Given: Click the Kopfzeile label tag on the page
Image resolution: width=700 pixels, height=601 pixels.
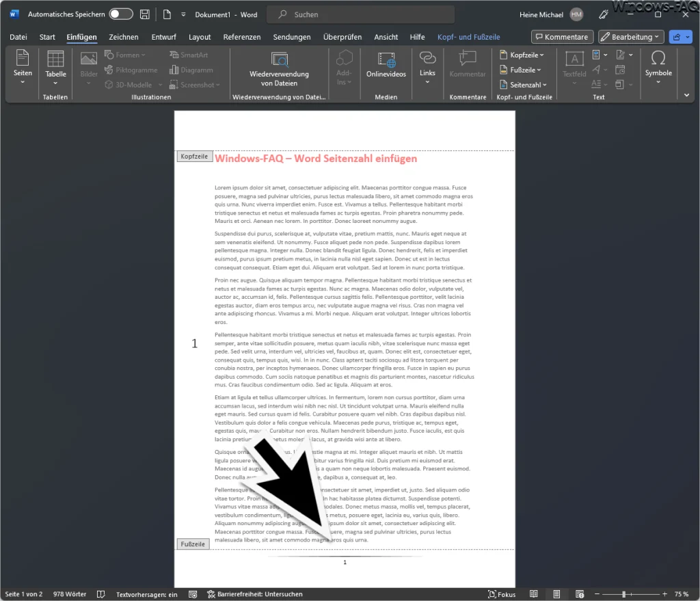Looking at the screenshot, I should (194, 157).
